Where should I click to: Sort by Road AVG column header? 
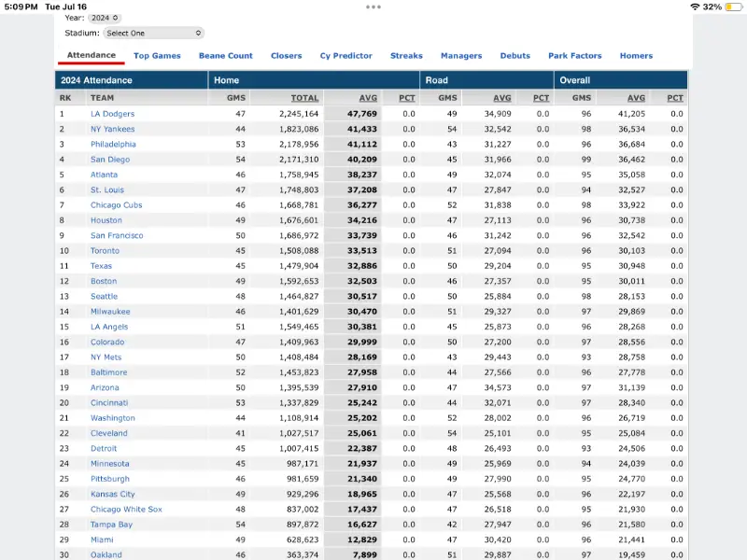click(501, 98)
